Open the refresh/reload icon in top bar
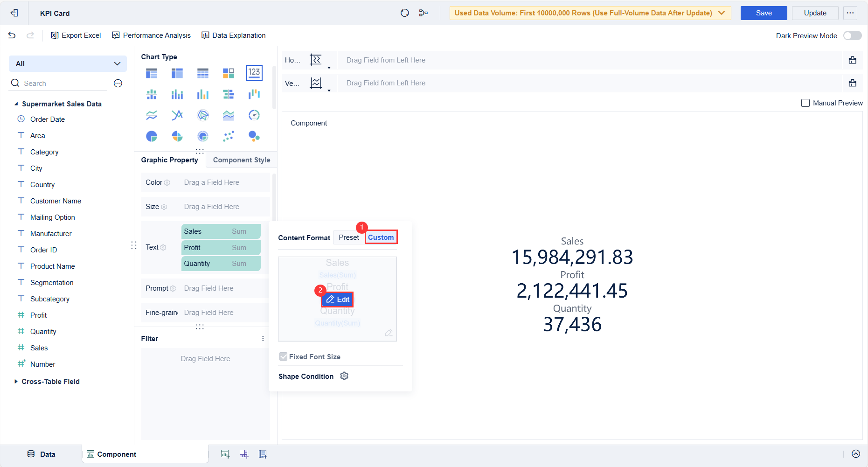Screen dimensions: 868x467 tap(404, 13)
